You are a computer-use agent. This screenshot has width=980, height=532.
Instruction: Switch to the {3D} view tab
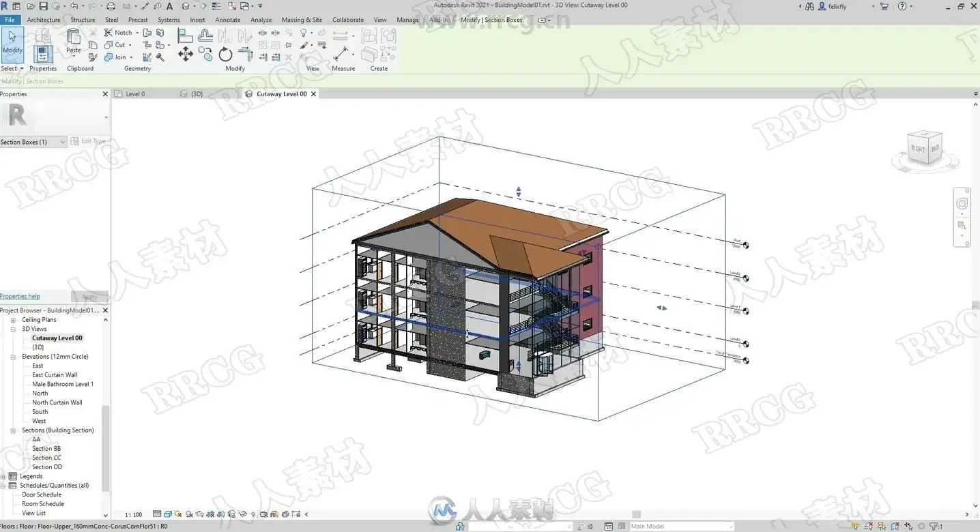tap(197, 94)
